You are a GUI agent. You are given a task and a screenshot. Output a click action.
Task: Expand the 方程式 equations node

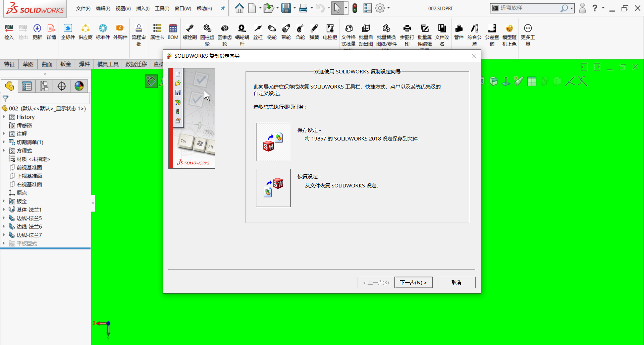4,151
